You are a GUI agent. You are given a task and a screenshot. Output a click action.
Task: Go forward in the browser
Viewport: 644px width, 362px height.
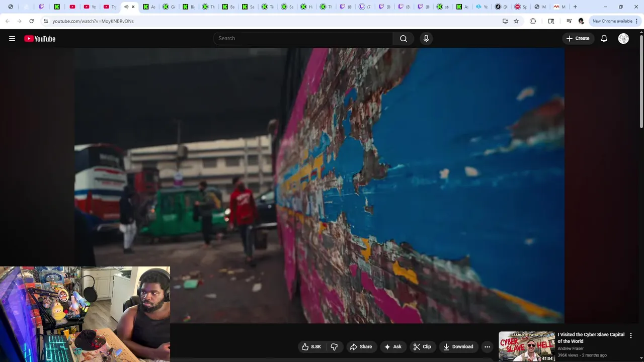(x=19, y=21)
